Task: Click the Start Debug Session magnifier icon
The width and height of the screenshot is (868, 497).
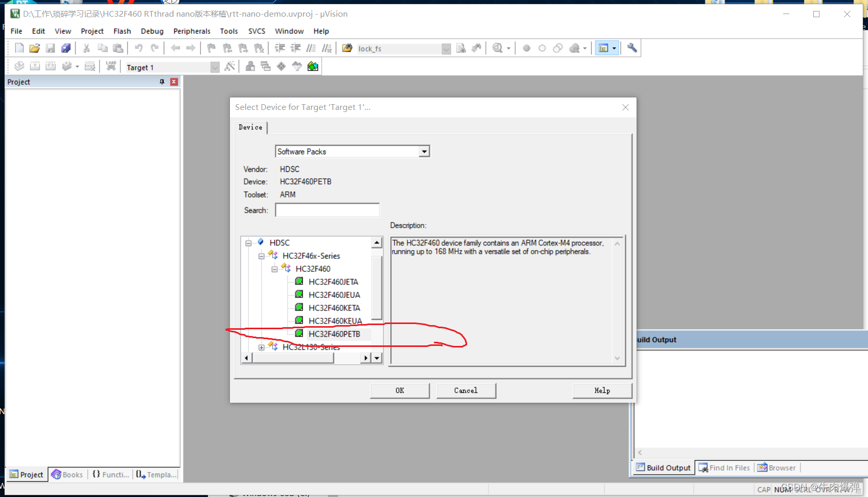Action: click(x=497, y=48)
